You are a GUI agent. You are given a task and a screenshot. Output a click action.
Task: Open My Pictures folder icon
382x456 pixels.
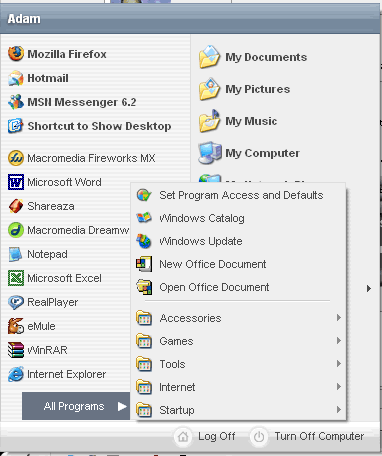click(x=209, y=89)
